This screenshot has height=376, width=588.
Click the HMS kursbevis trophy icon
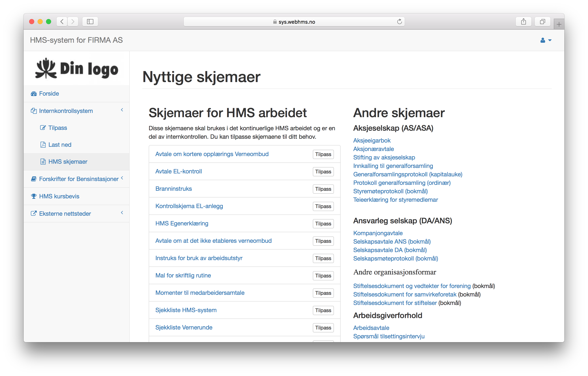point(34,196)
